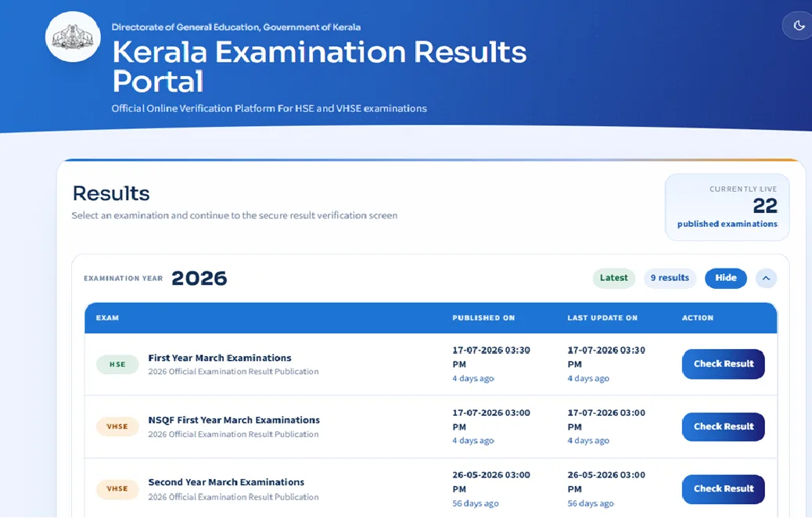Click the VHSE tag beside NSQF First Year

[x=117, y=427]
